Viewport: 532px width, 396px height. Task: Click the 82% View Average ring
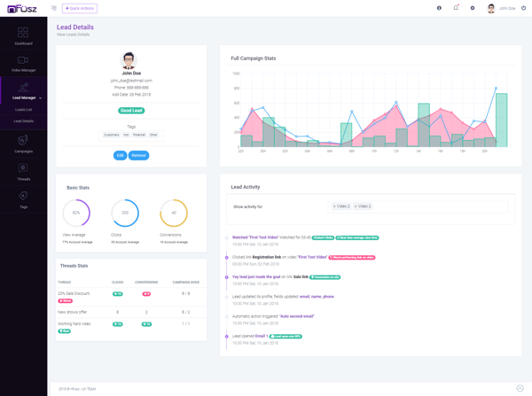point(76,213)
